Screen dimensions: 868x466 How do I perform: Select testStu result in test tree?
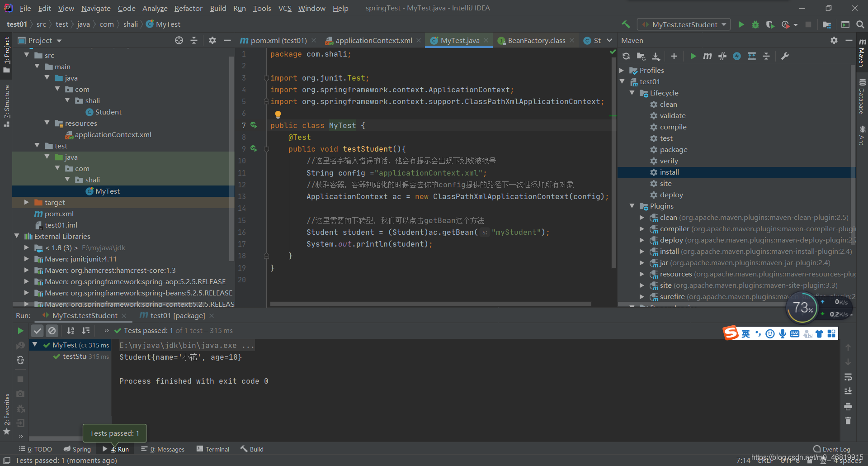(75, 357)
